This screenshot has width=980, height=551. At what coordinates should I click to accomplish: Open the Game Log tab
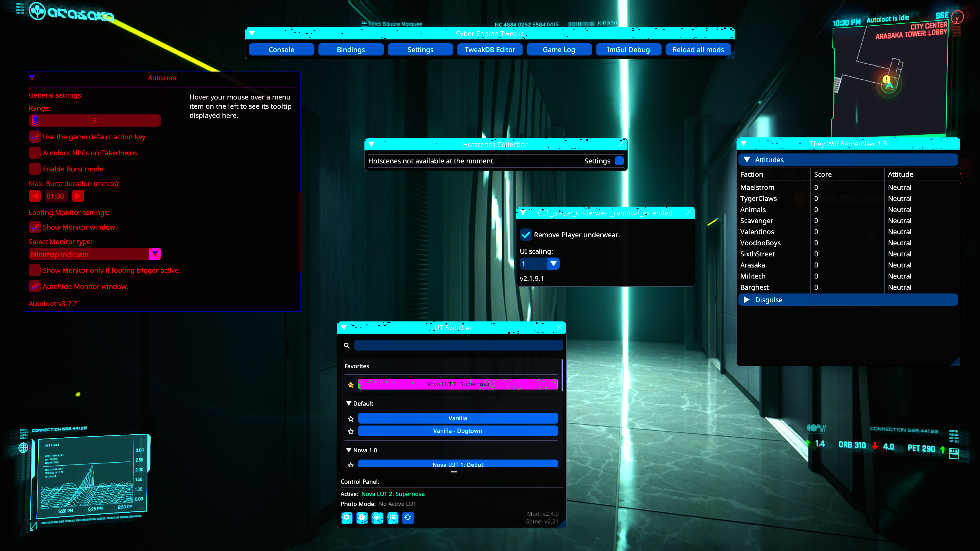(x=559, y=49)
